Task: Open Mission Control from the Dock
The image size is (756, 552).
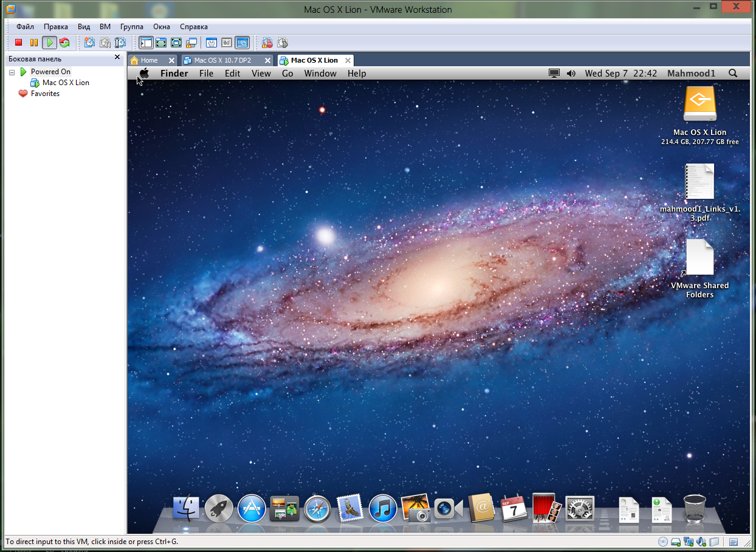Action: 284,508
